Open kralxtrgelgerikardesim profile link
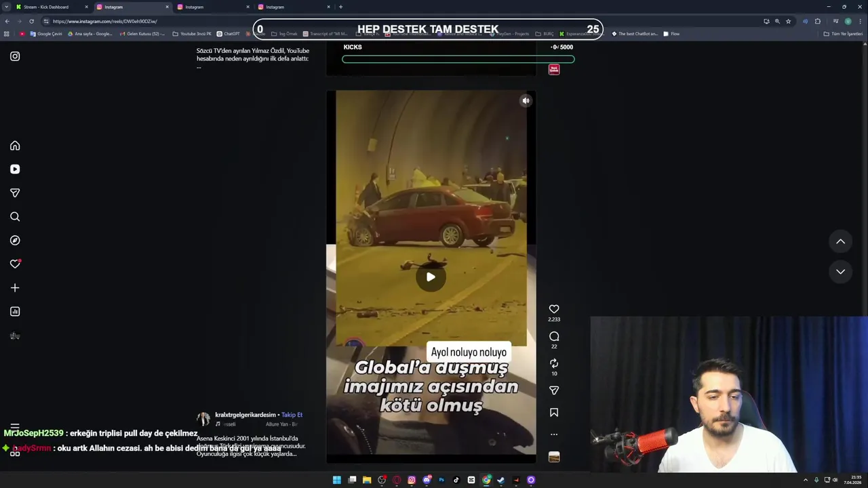868x488 pixels. (x=245, y=415)
